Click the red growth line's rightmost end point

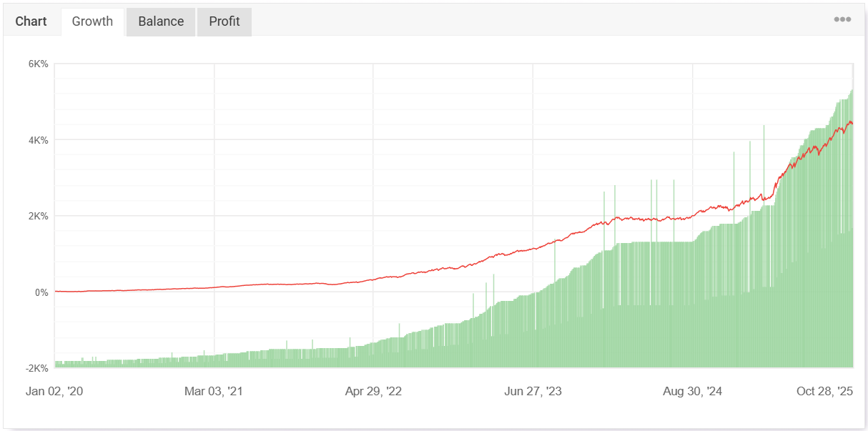(x=852, y=124)
